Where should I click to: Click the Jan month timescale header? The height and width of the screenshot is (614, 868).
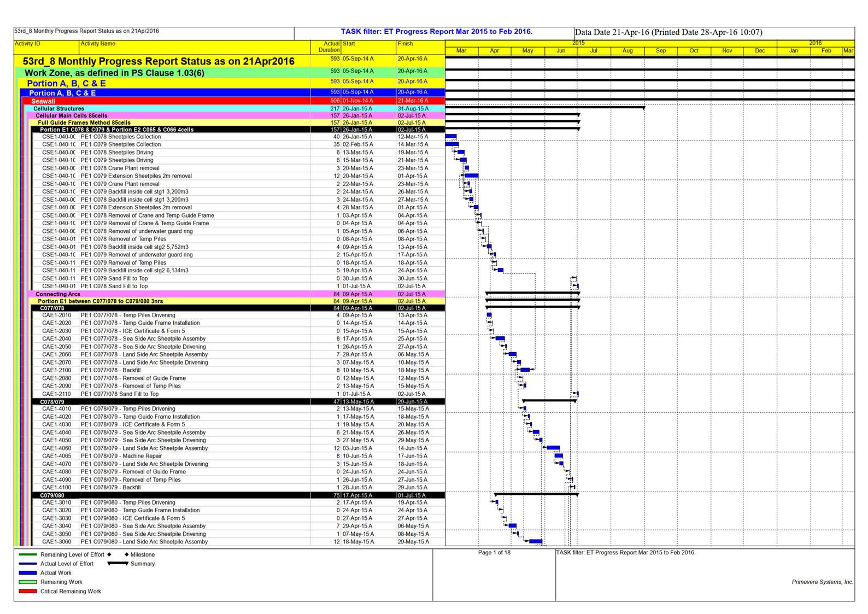click(793, 51)
